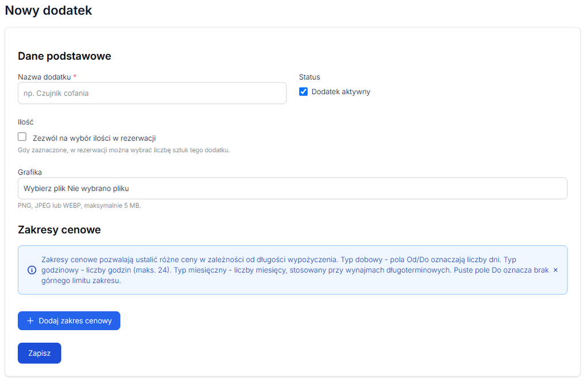Click the Dodatek aktywny label text
Image resolution: width=588 pixels, height=383 pixels.
point(341,92)
